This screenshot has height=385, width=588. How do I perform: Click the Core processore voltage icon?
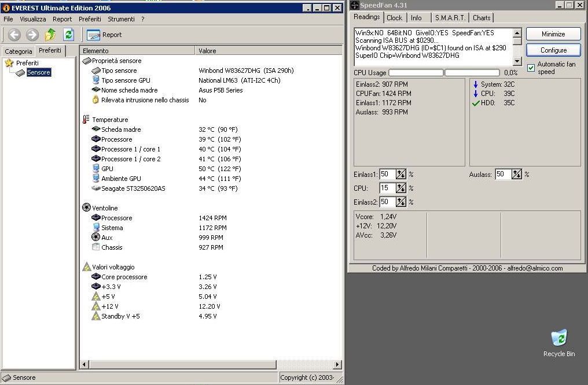coord(96,277)
